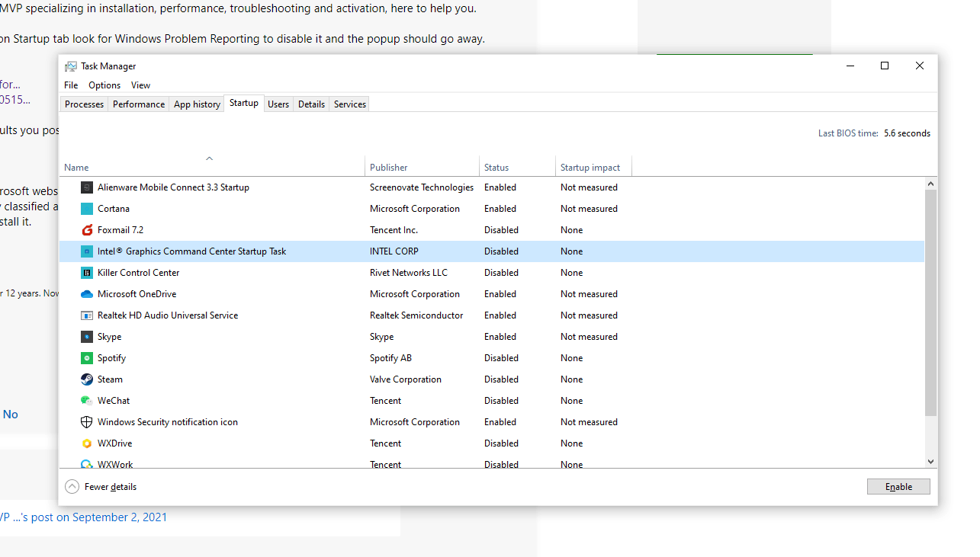The height and width of the screenshot is (557, 980).
Task: Click the scrollbar down arrow
Action: [x=930, y=462]
